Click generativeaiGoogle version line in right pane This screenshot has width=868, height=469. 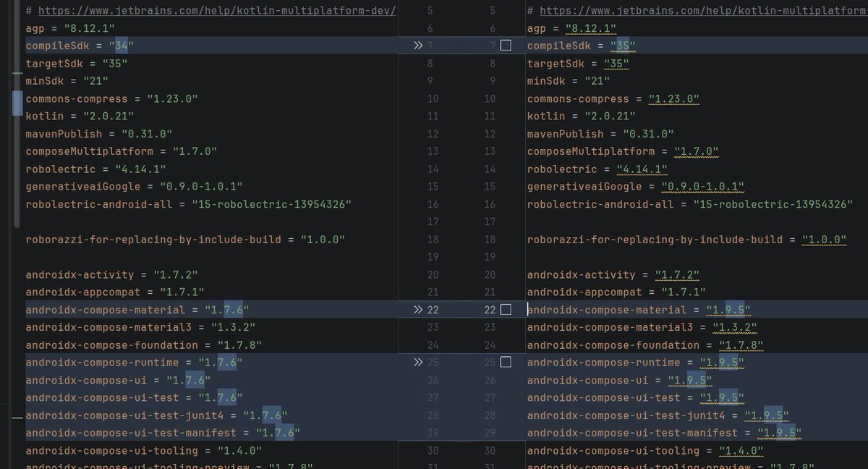coord(636,187)
